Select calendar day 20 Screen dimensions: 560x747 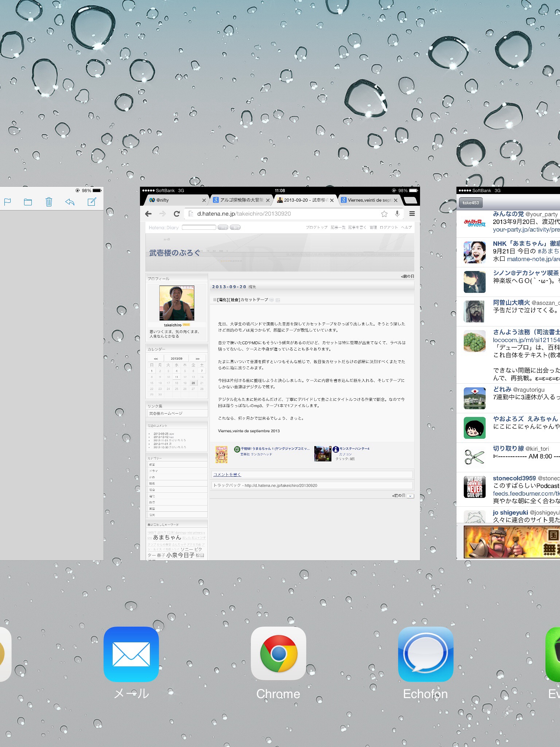coord(193,383)
